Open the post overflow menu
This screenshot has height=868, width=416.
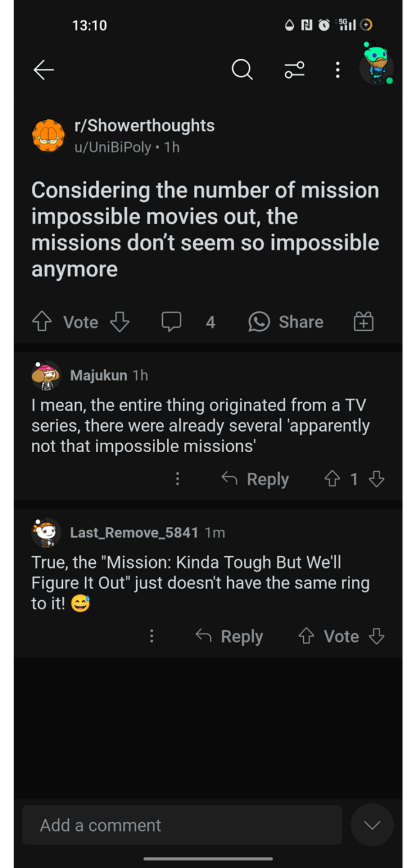[337, 70]
